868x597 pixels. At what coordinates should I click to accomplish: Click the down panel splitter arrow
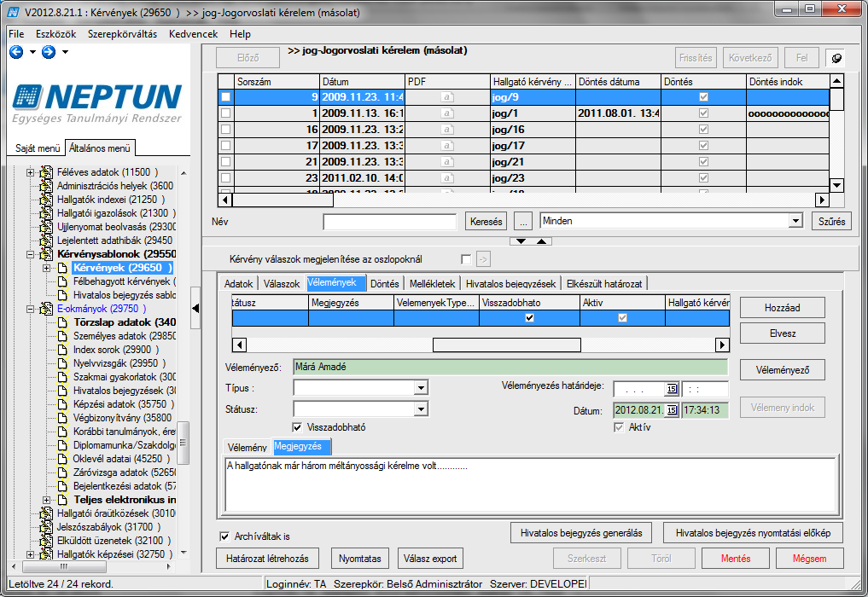coord(521,241)
